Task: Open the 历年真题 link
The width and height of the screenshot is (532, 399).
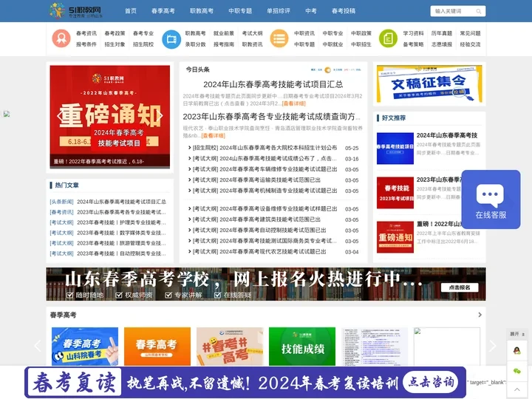Action: pos(442,33)
